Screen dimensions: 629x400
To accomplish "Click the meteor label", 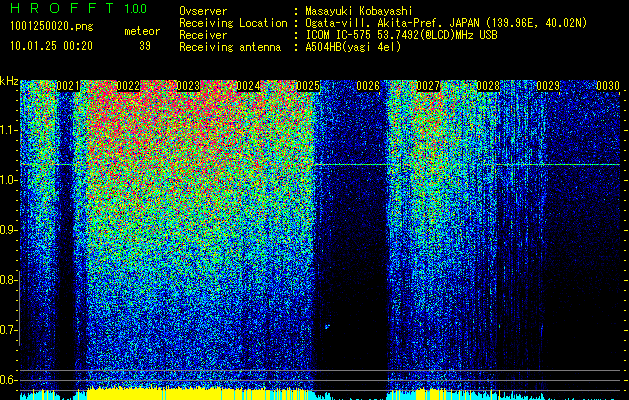I will pos(142,31).
